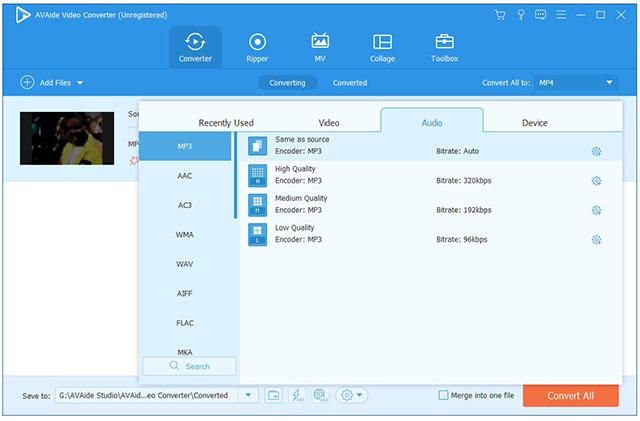Click the Add Files plus icon
Screen dimensions: 640x421
point(27,82)
